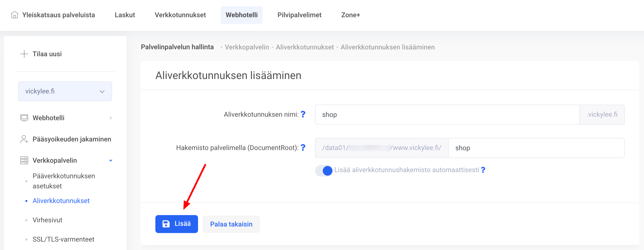
Task: Select SSL/TLS-varmenteet in sidebar
Action: (x=63, y=239)
